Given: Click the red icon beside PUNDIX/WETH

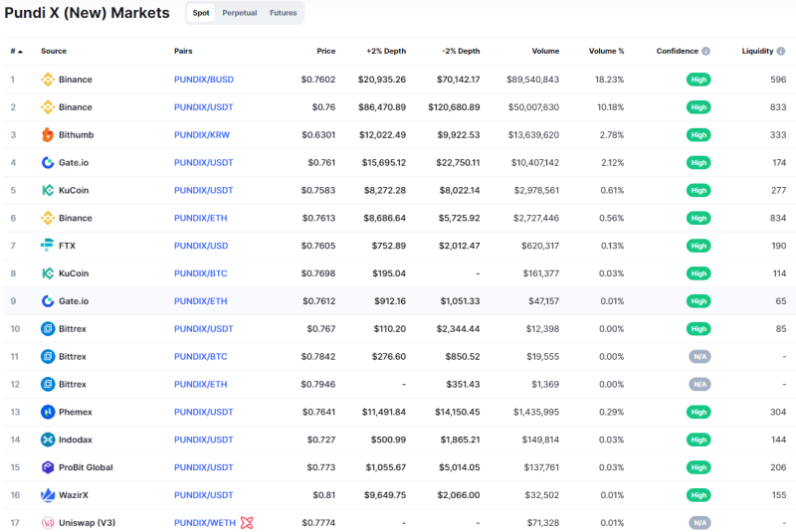Looking at the screenshot, I should (247, 523).
